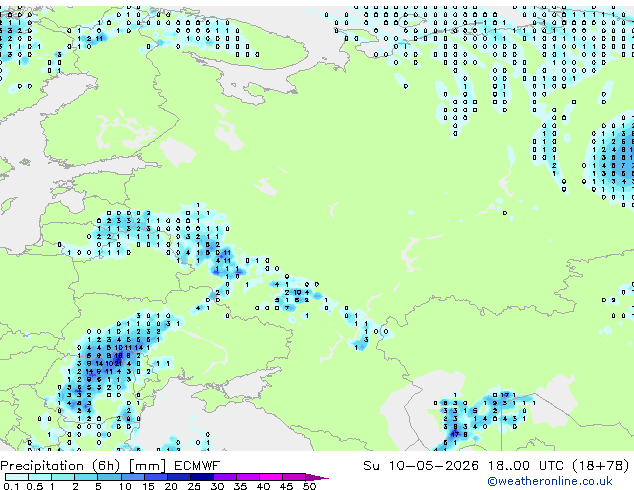634x490 pixels.
Task: Click the 15–20 mm legend color swatch
Action: [156, 477]
